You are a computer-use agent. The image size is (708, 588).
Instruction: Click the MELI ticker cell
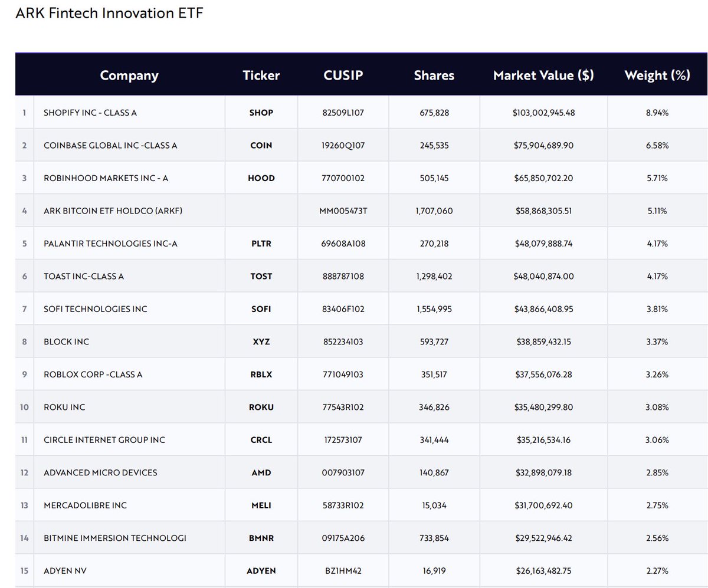(x=261, y=505)
